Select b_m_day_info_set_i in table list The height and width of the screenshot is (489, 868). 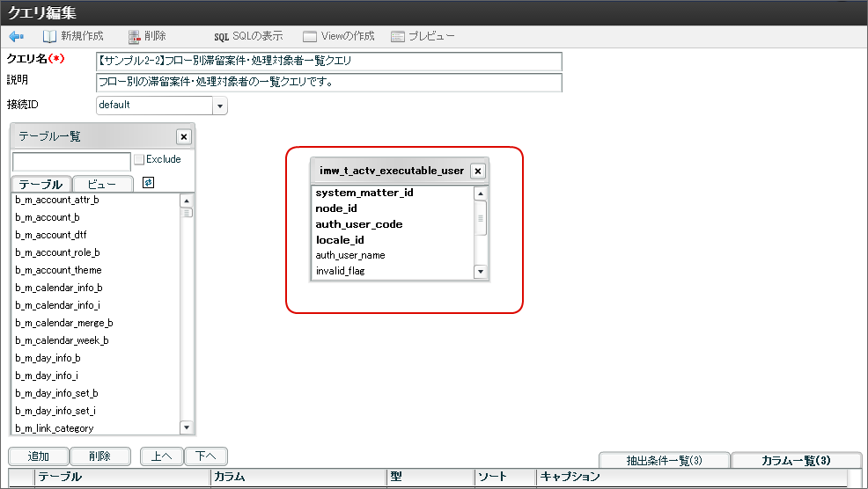pyautogui.click(x=55, y=411)
